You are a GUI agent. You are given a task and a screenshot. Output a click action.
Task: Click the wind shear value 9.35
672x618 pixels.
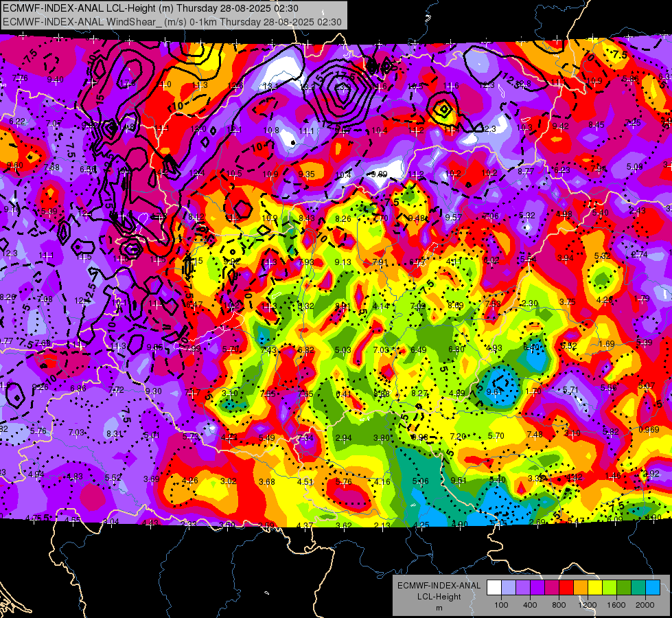[x=306, y=174]
